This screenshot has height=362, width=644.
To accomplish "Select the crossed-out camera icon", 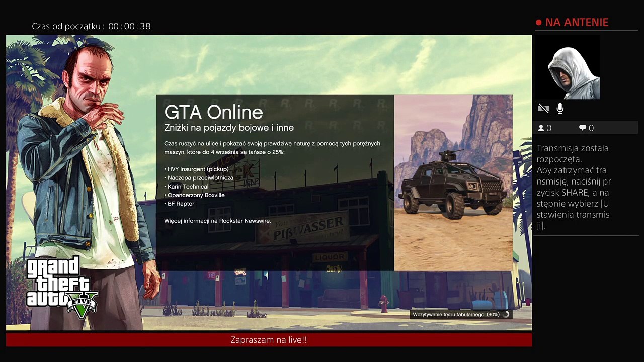I will pyautogui.click(x=543, y=108).
